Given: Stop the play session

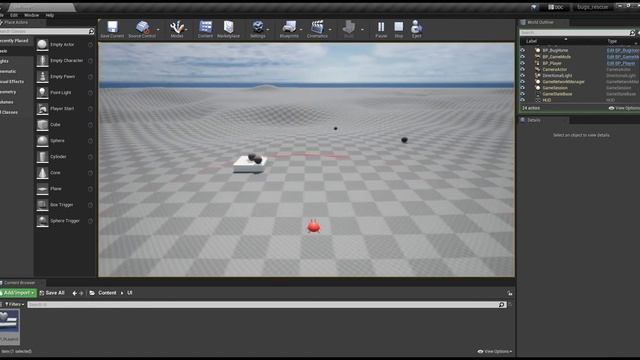Looking at the screenshot, I should pos(399,27).
